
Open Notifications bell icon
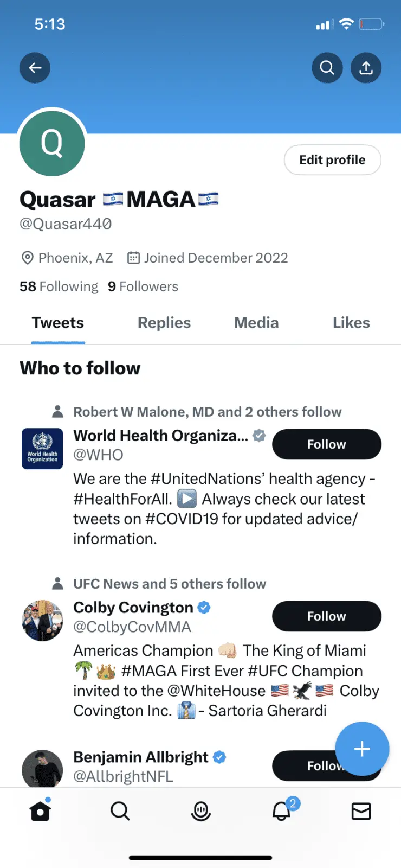pos(281,811)
